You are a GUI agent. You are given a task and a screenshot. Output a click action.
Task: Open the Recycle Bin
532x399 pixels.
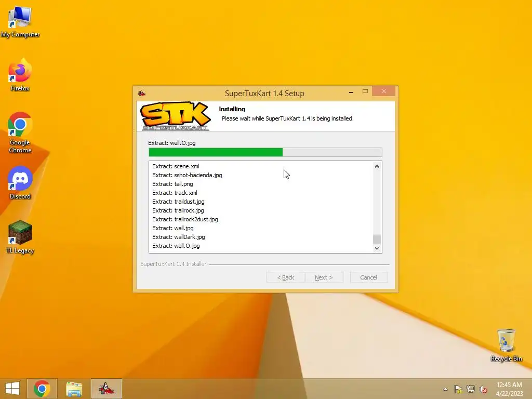[x=506, y=345]
